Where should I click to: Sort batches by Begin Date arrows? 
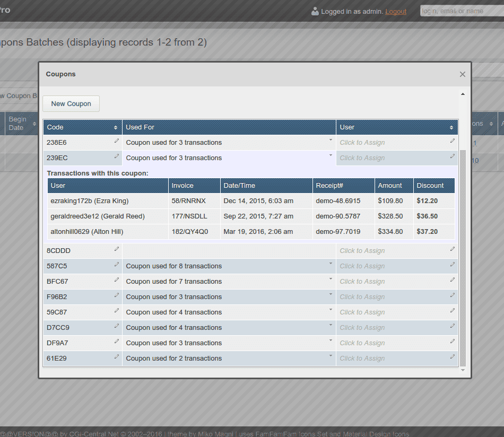click(34, 124)
